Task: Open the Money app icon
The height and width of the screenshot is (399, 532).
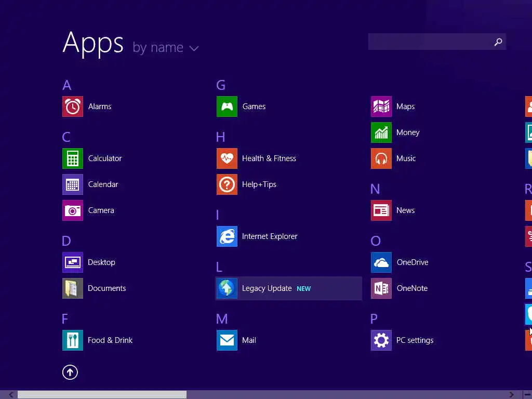Action: pyautogui.click(x=381, y=132)
